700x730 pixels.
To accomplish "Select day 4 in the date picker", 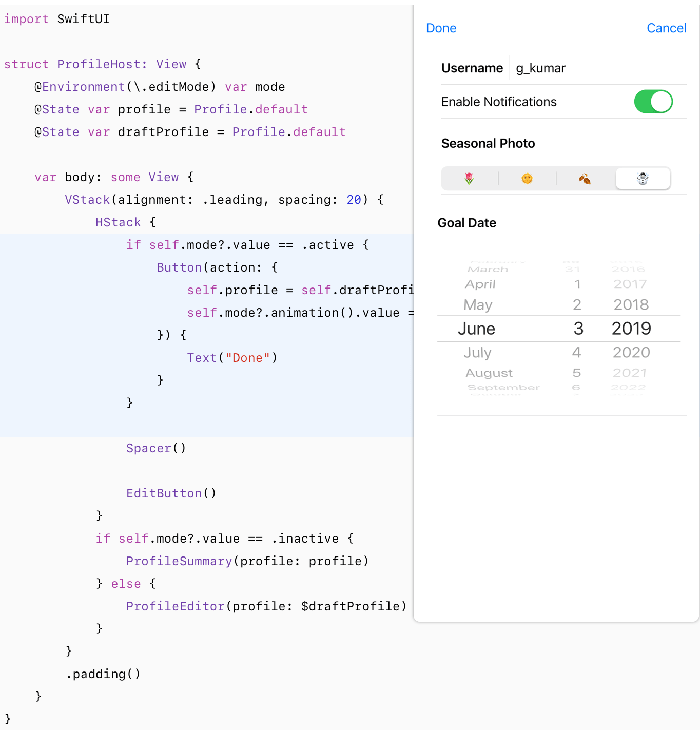I will 577,353.
